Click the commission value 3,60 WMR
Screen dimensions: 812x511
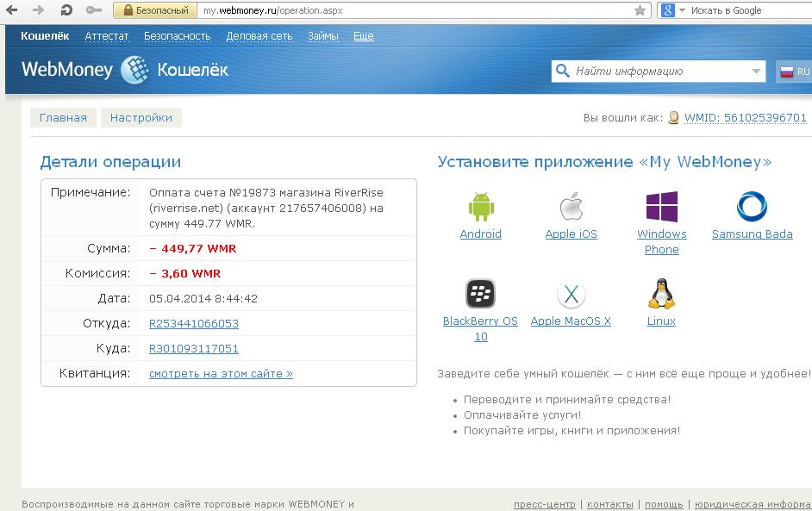coord(184,273)
